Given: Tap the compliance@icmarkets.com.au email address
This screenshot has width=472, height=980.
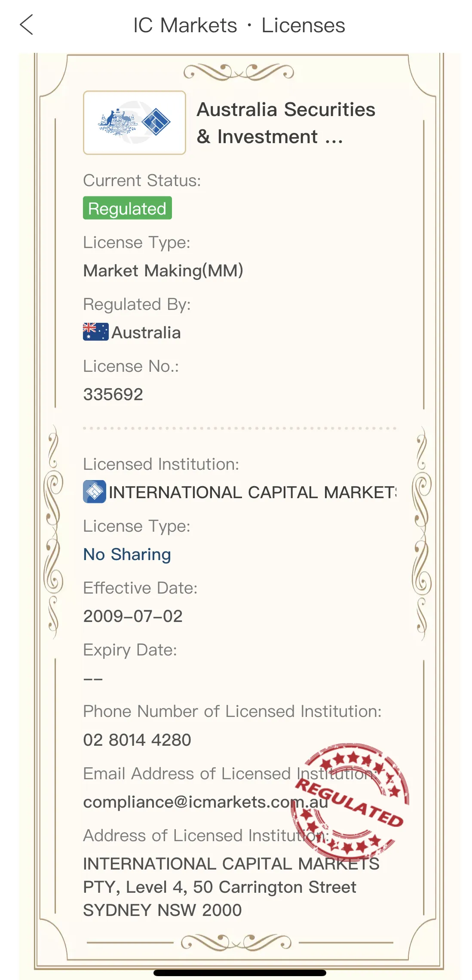Looking at the screenshot, I should click(205, 802).
